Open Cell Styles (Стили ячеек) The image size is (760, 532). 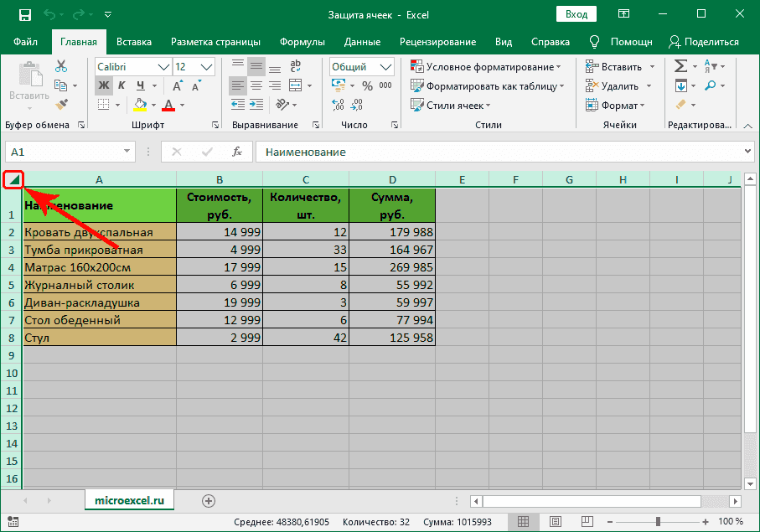(x=450, y=104)
